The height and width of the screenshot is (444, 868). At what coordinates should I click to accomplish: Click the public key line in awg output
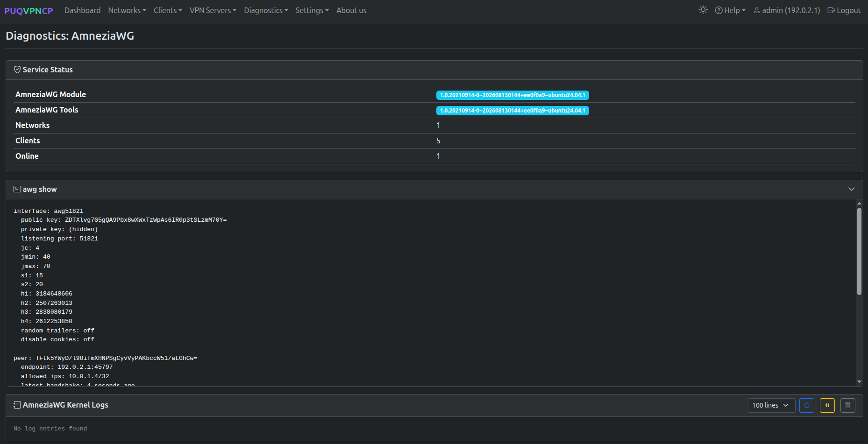point(124,220)
